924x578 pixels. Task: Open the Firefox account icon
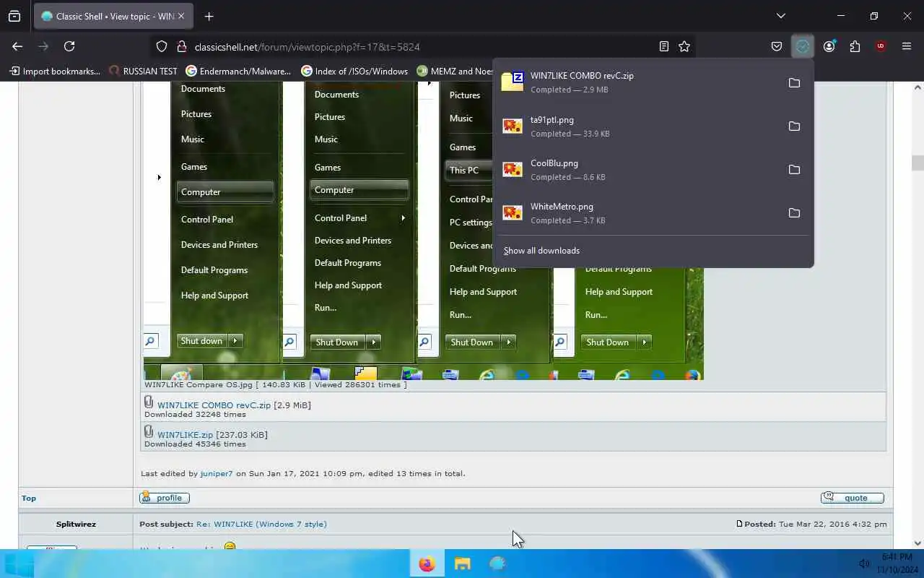(x=829, y=46)
